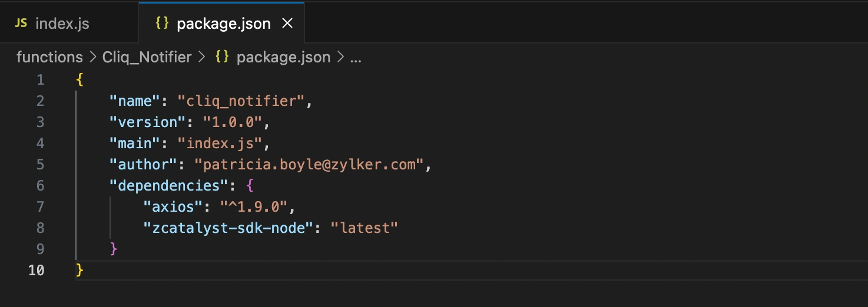Switch to the index.js tab
Viewport: 868px width, 307px height.
pyautogui.click(x=69, y=24)
